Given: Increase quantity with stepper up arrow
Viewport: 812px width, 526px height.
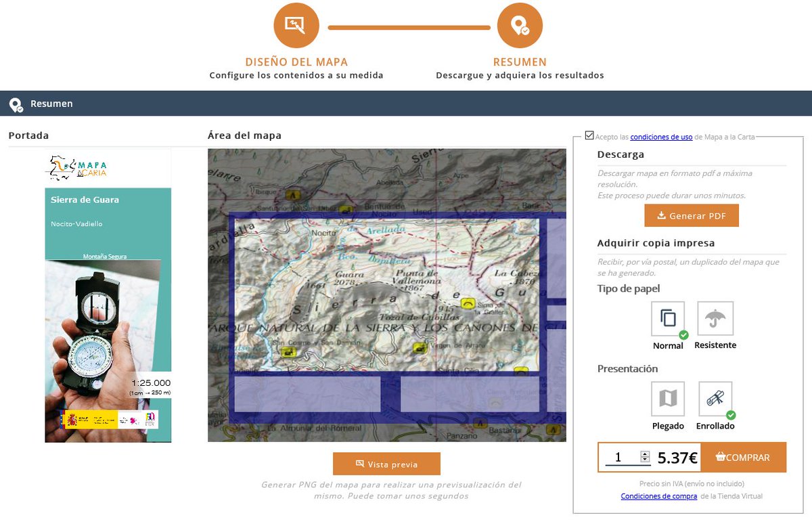Looking at the screenshot, I should coord(645,454).
